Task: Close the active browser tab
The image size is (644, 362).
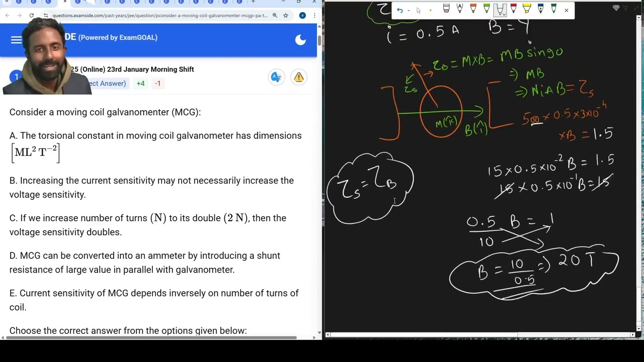Action: coord(65,2)
